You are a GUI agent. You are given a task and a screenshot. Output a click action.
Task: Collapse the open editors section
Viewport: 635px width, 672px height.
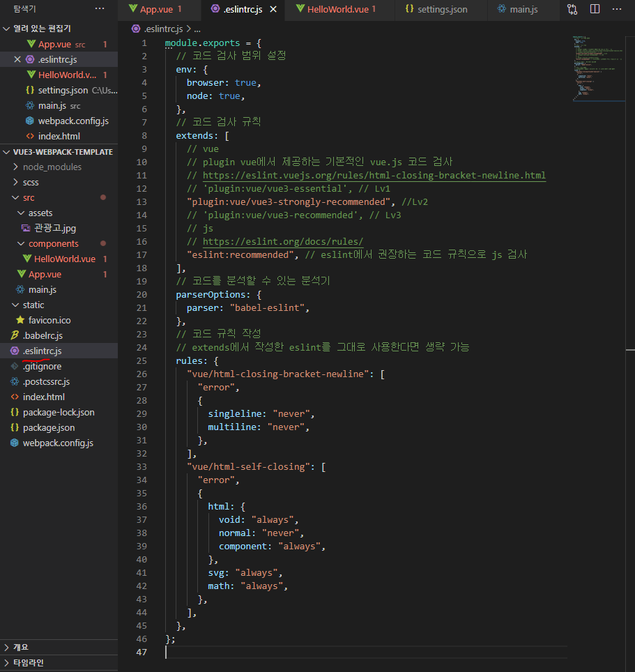[6, 29]
